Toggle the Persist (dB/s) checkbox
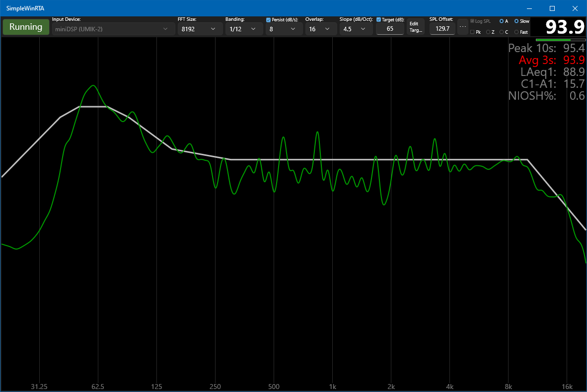 click(268, 20)
